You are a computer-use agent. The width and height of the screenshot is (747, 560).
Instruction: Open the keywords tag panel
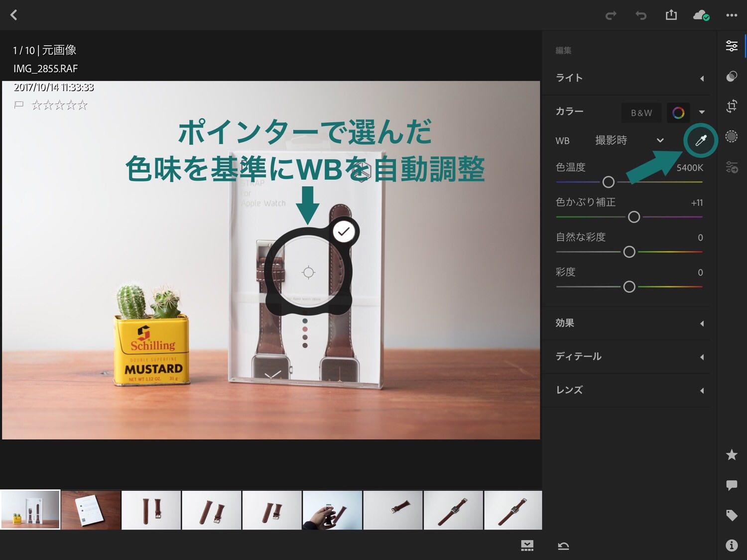tap(732, 515)
